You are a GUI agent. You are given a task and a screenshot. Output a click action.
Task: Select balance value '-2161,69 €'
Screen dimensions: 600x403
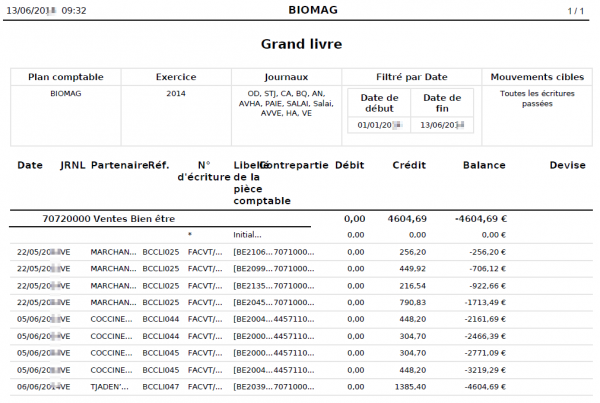click(485, 319)
